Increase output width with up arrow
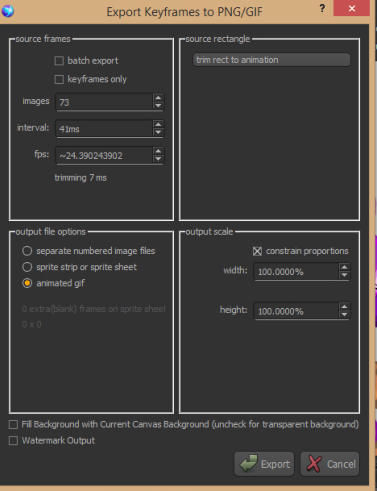The image size is (377, 491). tap(344, 267)
